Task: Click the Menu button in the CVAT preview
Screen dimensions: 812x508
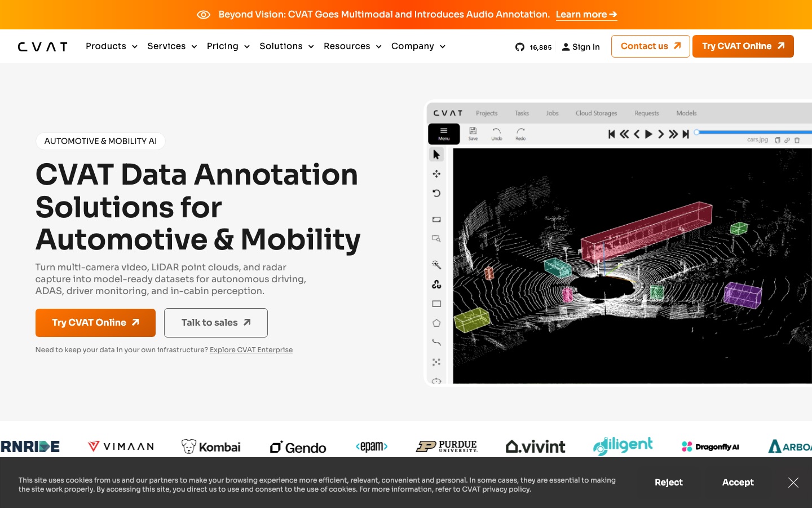Action: 444,134
